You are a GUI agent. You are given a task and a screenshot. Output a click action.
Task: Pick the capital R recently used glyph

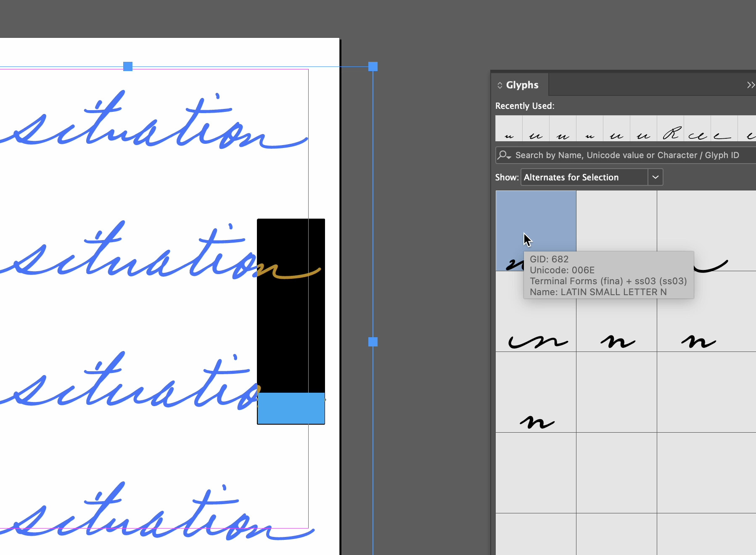pos(671,129)
